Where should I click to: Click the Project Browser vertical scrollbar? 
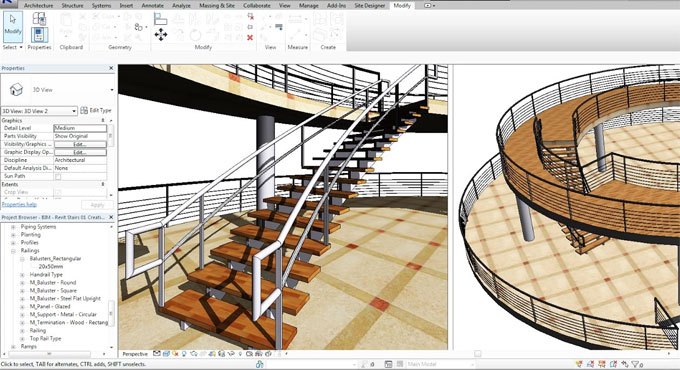(111, 313)
